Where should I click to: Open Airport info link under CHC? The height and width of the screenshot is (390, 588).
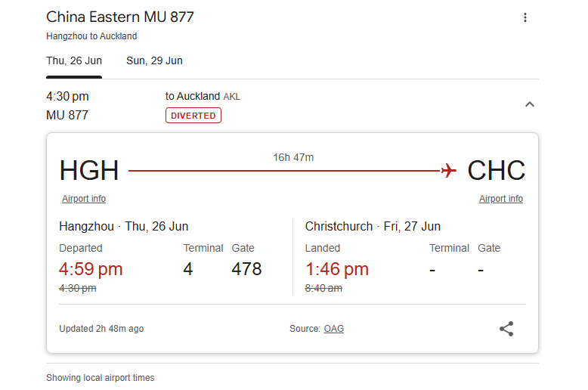501,199
